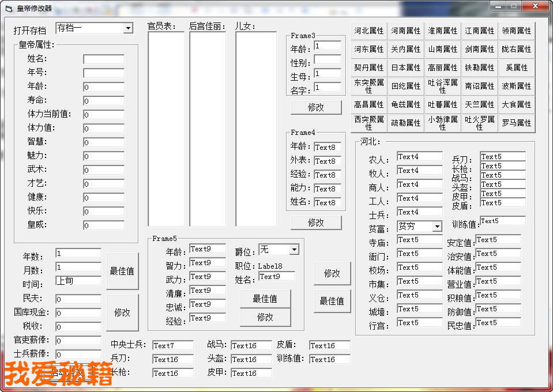The height and width of the screenshot is (392, 553).
Task: Click the 最佳值 button inside Frame5
Action: click(265, 299)
